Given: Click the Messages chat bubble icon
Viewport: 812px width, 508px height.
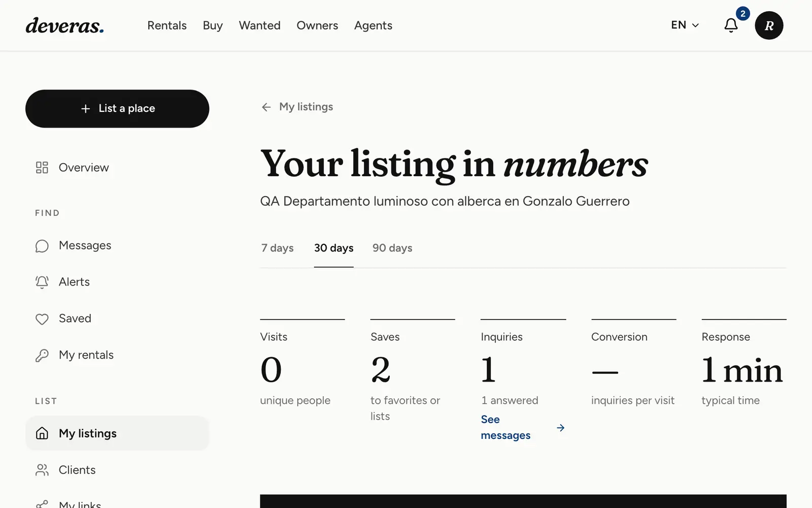Looking at the screenshot, I should (x=42, y=246).
